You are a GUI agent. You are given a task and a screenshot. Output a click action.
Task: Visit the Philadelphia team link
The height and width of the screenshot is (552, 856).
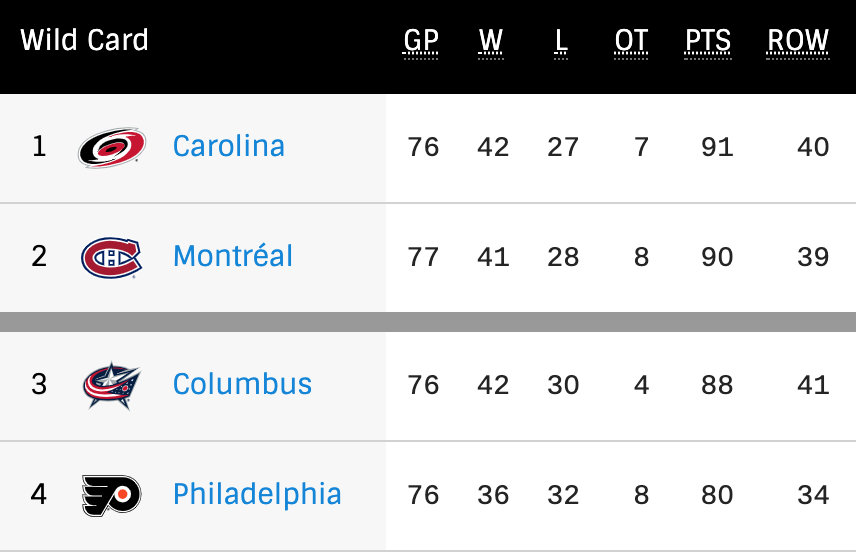[257, 494]
